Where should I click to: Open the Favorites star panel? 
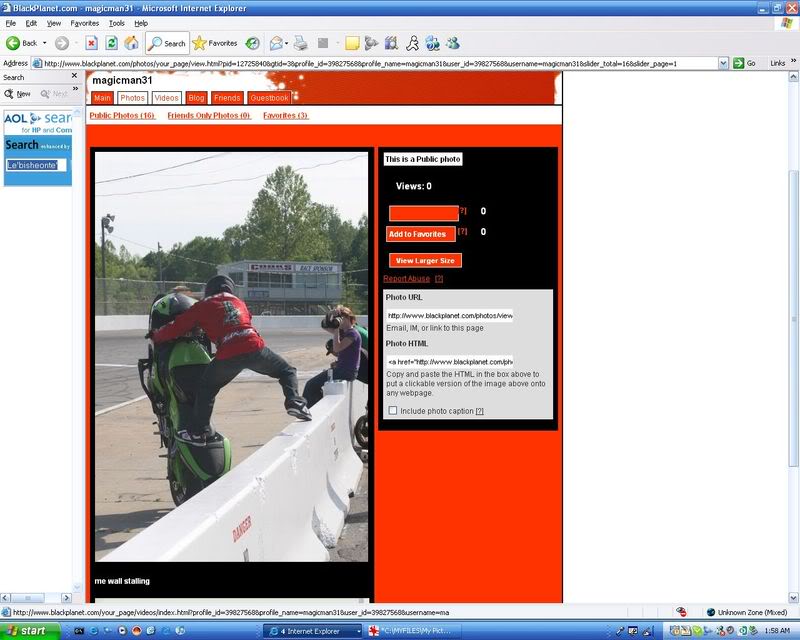(217, 44)
